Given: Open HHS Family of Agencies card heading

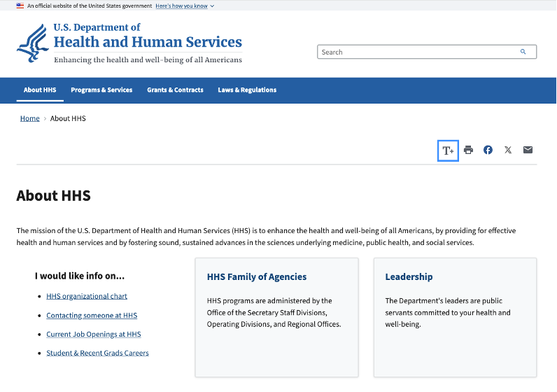Looking at the screenshot, I should 257,277.
